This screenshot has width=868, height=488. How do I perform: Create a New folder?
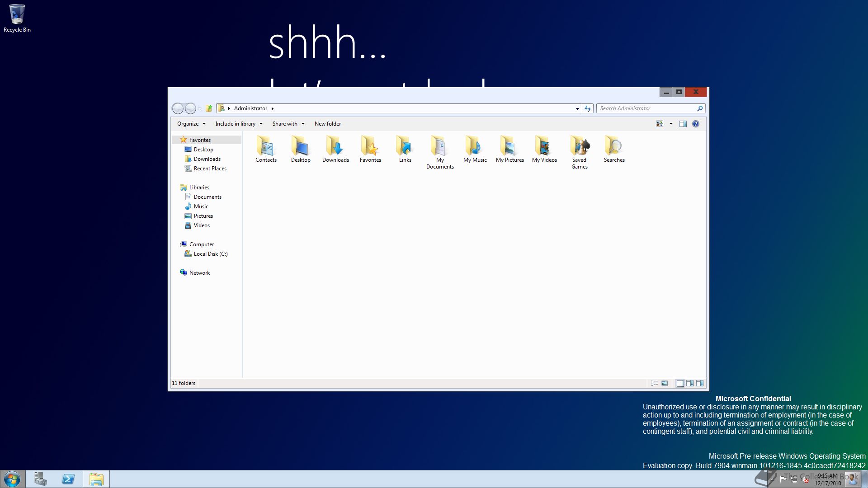pos(328,124)
